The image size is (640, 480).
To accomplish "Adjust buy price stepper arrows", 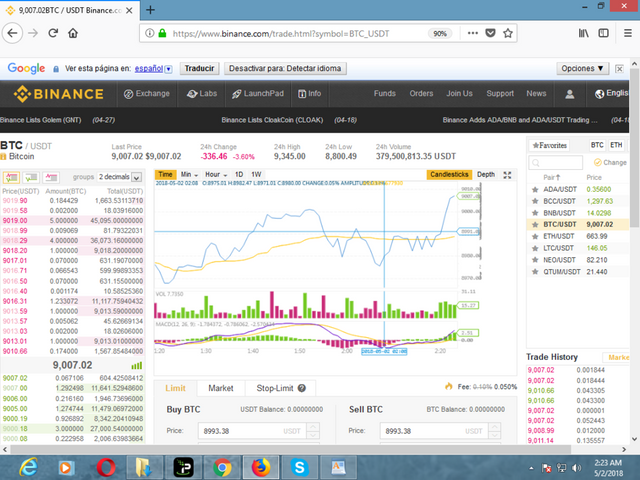I will (x=313, y=431).
